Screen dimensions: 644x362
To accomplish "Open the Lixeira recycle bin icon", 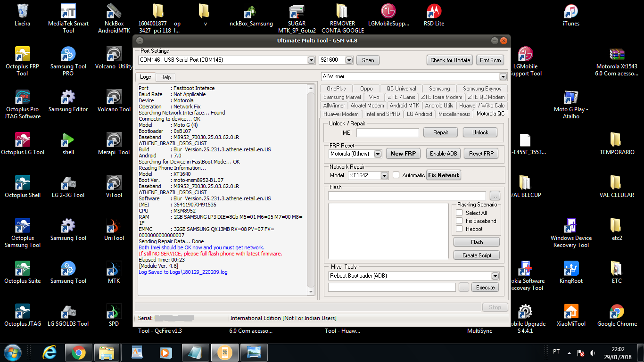I will click(x=22, y=15).
